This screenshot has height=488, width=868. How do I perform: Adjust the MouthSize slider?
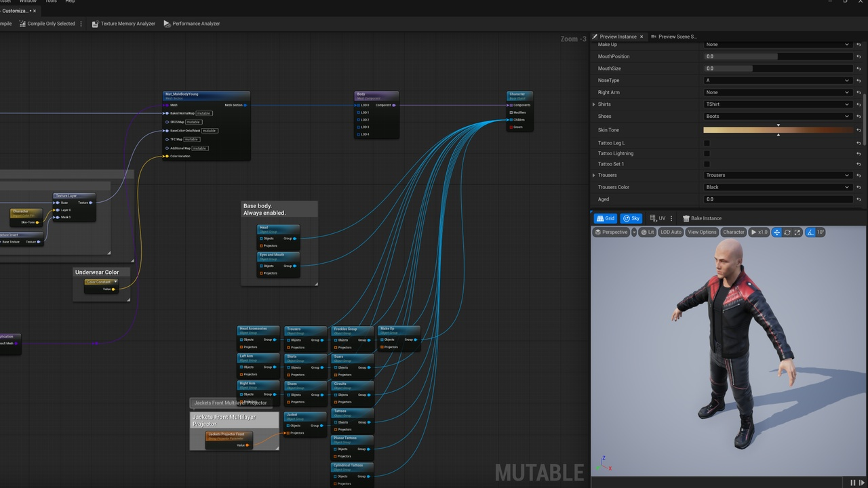[777, 68]
